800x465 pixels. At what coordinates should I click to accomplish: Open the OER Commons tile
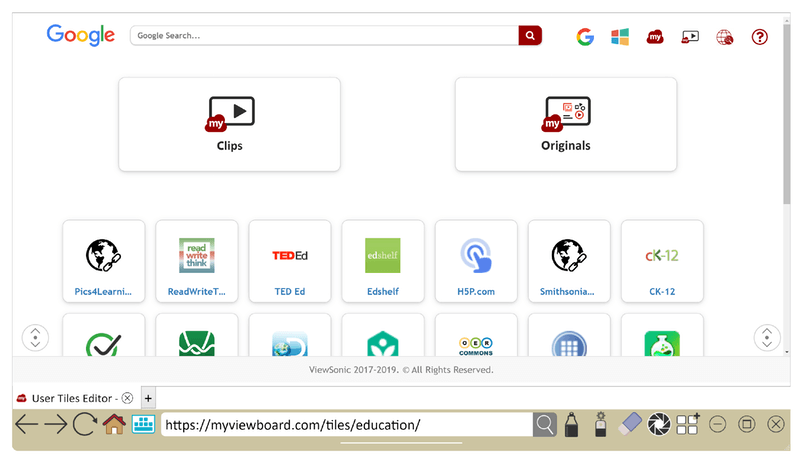(x=476, y=335)
